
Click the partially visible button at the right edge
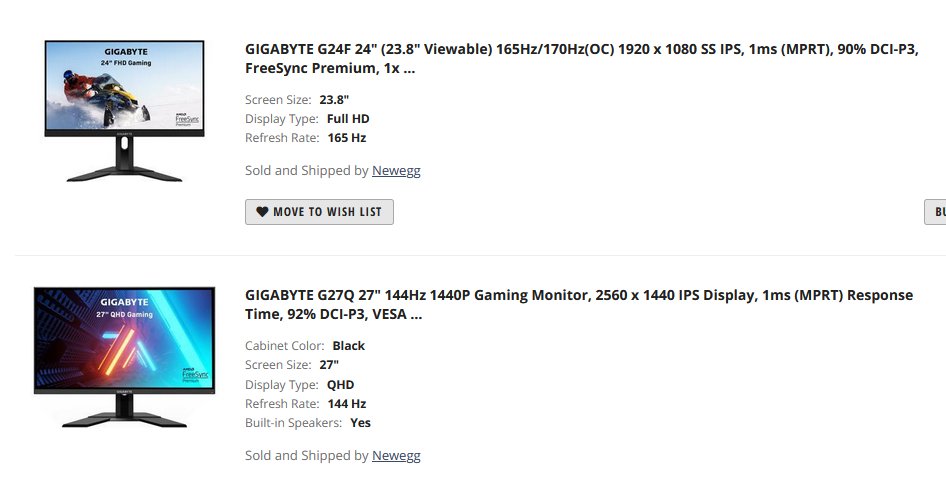tap(936, 212)
